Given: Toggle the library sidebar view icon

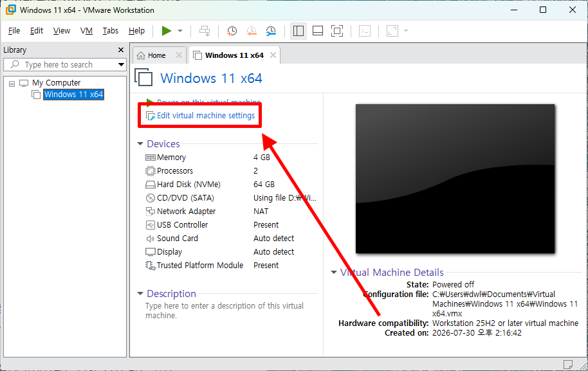Looking at the screenshot, I should pyautogui.click(x=298, y=31).
